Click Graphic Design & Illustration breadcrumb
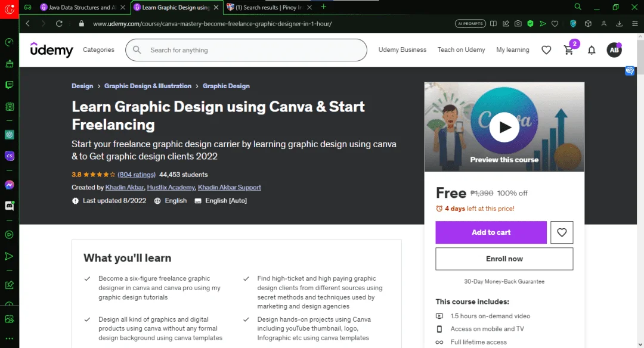 (x=148, y=86)
